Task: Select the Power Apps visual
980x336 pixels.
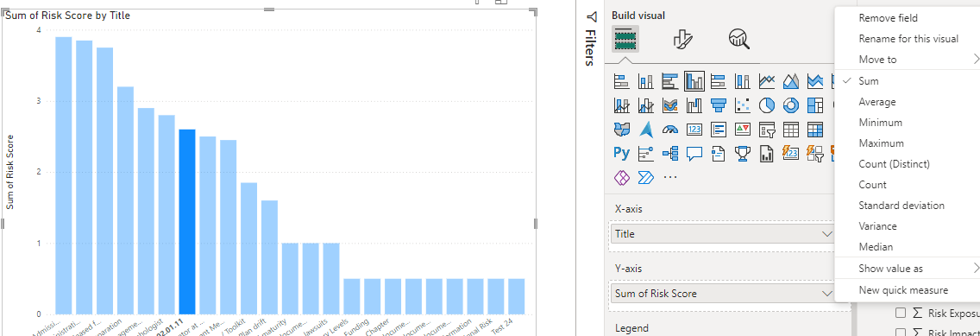Action: click(621, 178)
